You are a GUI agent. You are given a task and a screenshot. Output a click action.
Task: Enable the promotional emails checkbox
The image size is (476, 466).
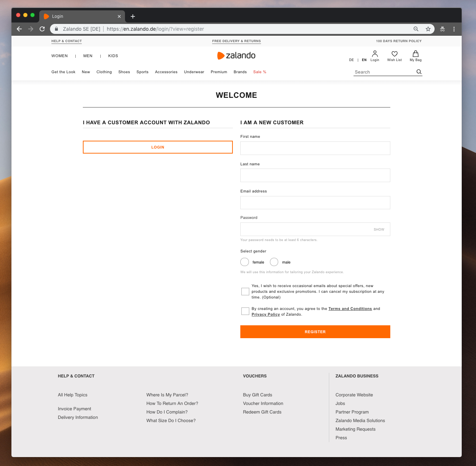coord(245,291)
